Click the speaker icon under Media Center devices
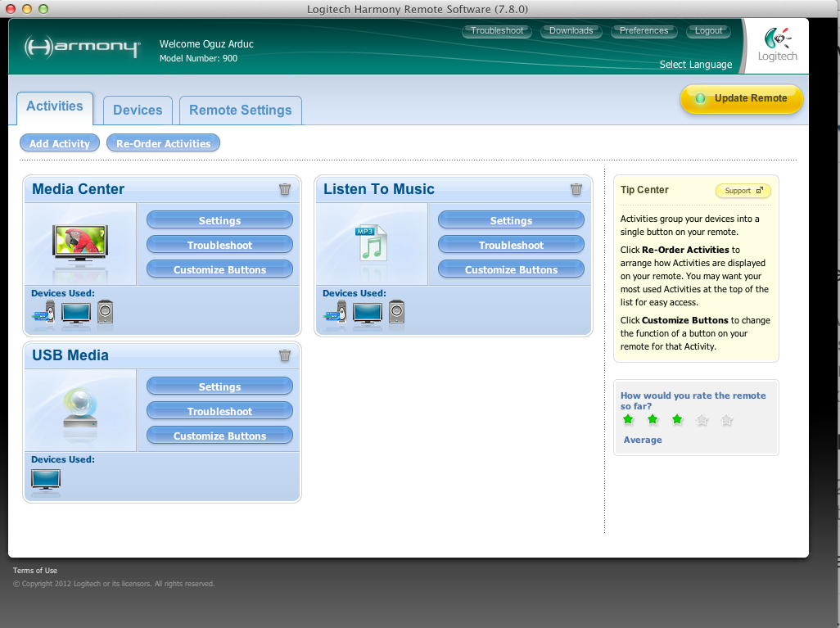840x628 pixels. 105,311
